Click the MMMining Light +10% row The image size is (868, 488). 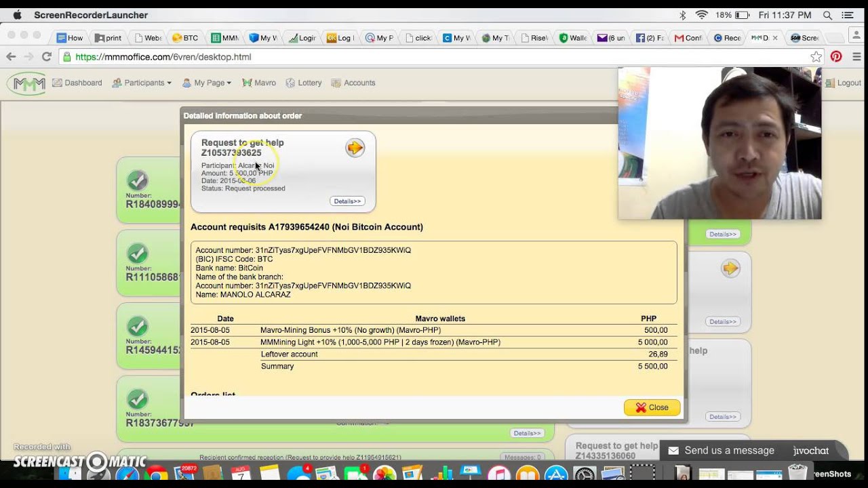coord(434,342)
